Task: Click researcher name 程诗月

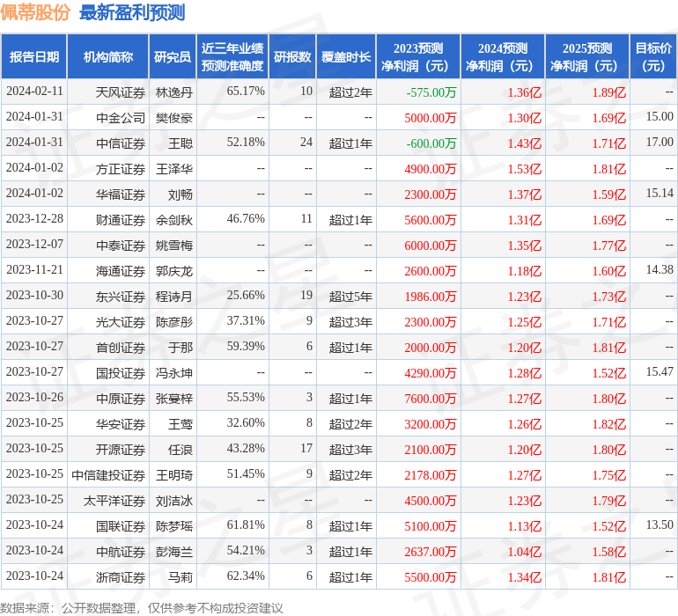Action: 173,296
